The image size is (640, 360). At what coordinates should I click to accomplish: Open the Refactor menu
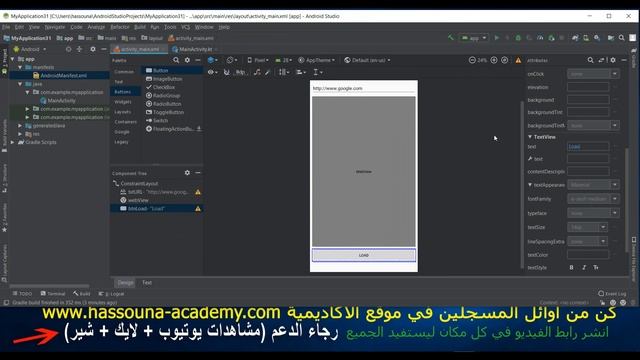pyautogui.click(x=120, y=27)
